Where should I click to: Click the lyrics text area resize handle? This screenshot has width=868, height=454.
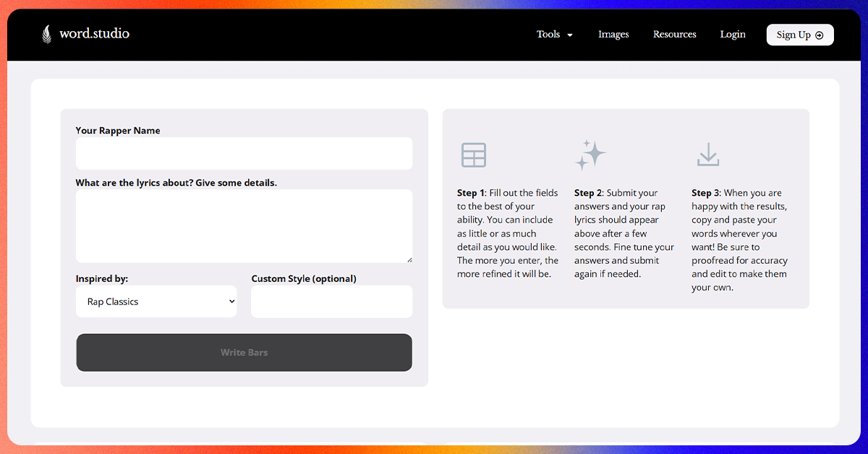tap(409, 259)
